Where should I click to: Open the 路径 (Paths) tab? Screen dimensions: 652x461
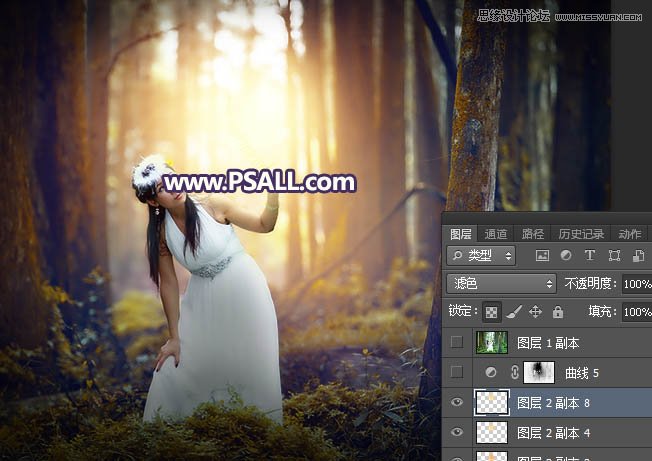(x=533, y=234)
